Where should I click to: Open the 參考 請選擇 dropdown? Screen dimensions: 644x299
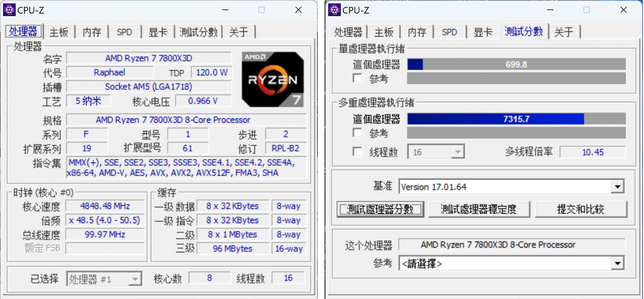511,263
